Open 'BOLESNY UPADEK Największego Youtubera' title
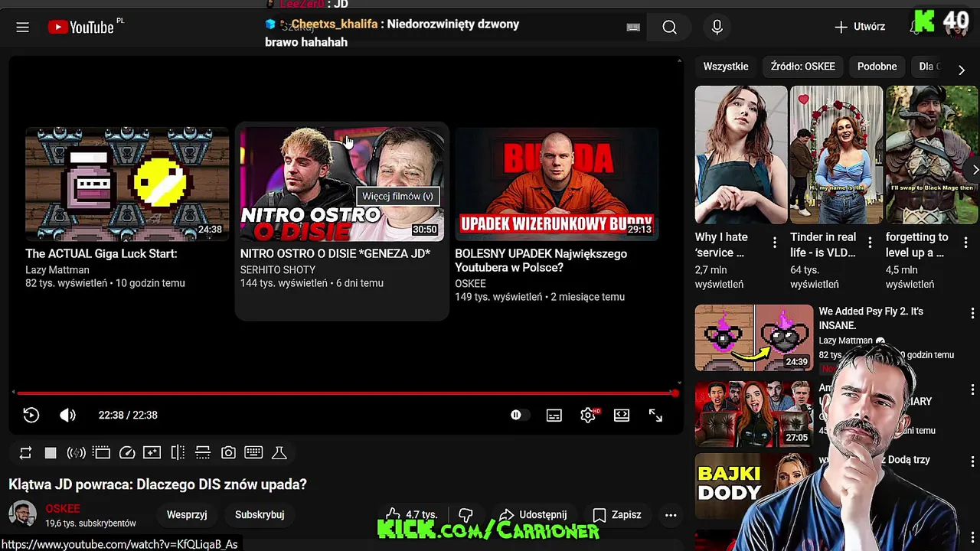 (541, 260)
